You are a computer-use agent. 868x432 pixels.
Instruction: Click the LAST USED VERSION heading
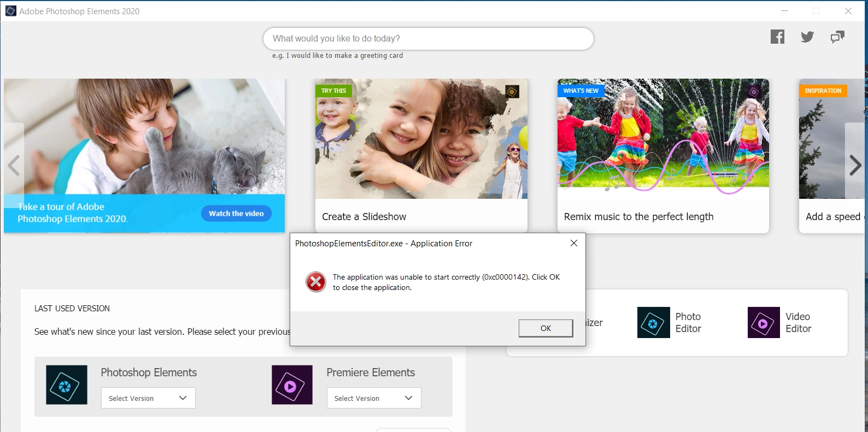[x=72, y=309]
